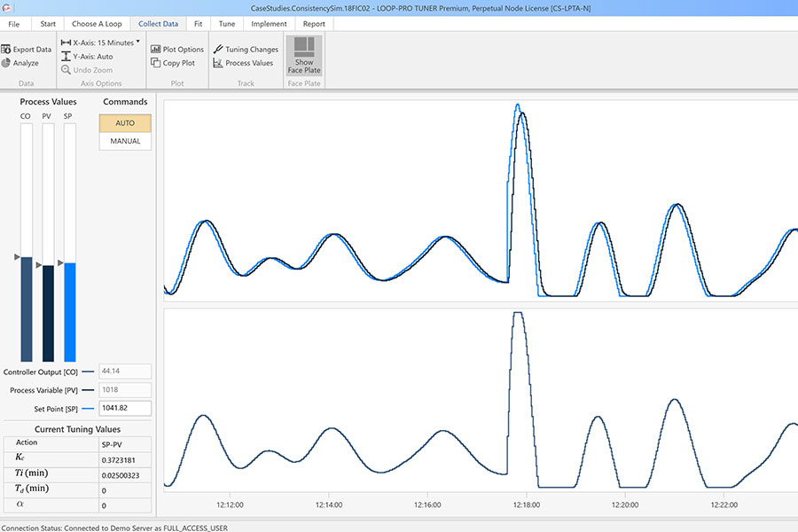Open the File menu
The height and width of the screenshot is (532, 798).
coord(14,24)
